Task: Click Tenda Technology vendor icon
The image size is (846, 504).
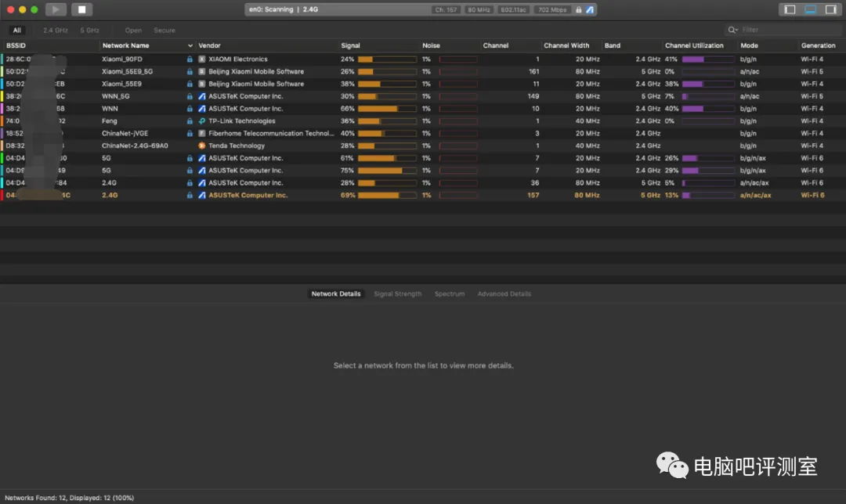Action: click(202, 146)
